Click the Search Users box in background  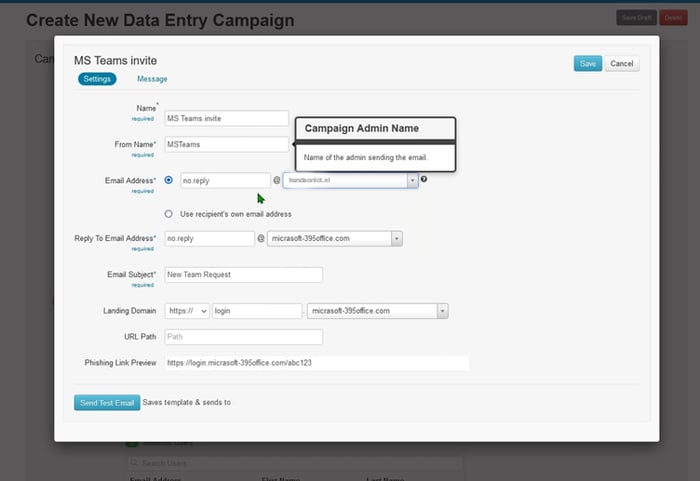click(294, 463)
